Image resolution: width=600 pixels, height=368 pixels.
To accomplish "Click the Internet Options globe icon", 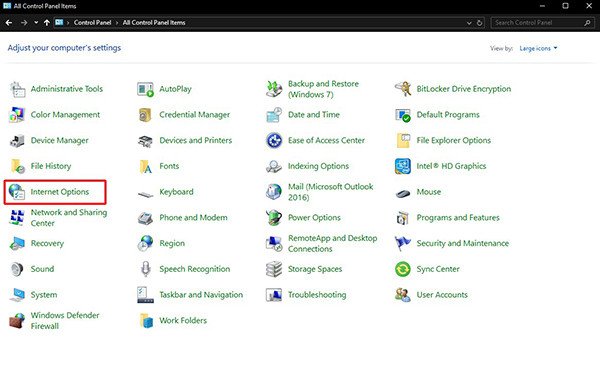I will (x=17, y=192).
